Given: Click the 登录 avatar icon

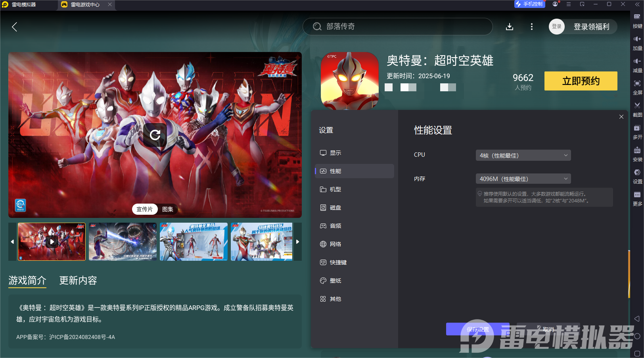Looking at the screenshot, I should tap(557, 27).
